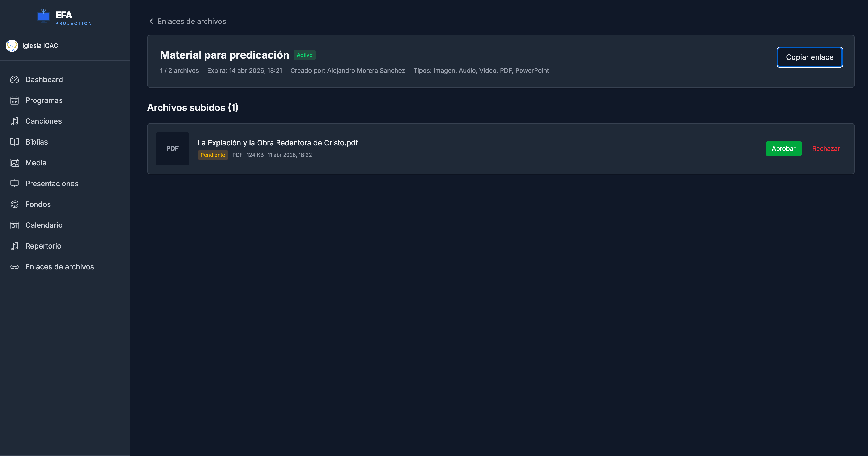Screen dimensions: 868x456
Task: Click the Presentaciones easel icon
Action: click(15, 184)
